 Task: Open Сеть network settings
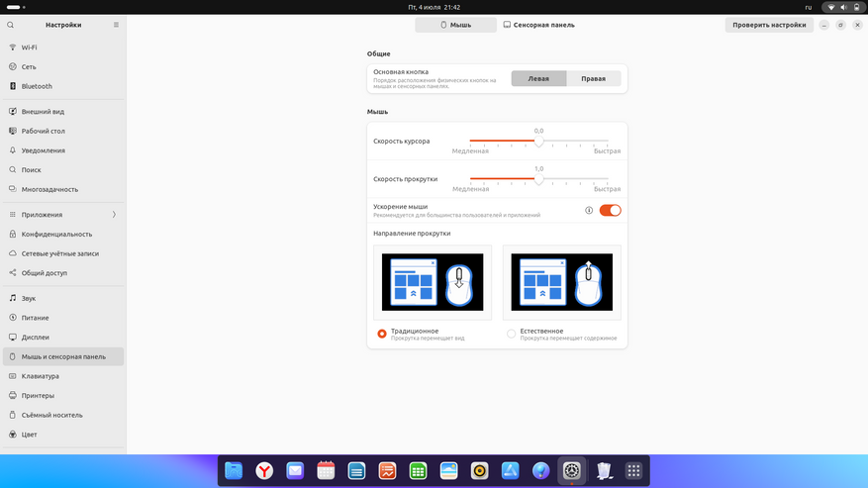pos(63,67)
